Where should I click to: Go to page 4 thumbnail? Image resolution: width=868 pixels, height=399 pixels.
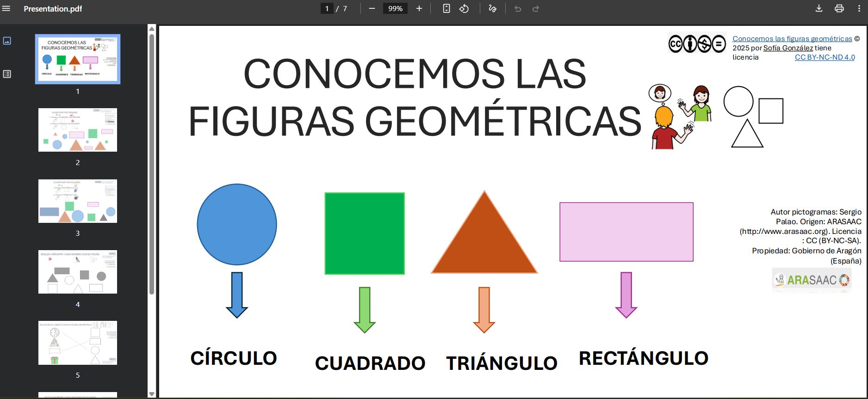tap(78, 272)
